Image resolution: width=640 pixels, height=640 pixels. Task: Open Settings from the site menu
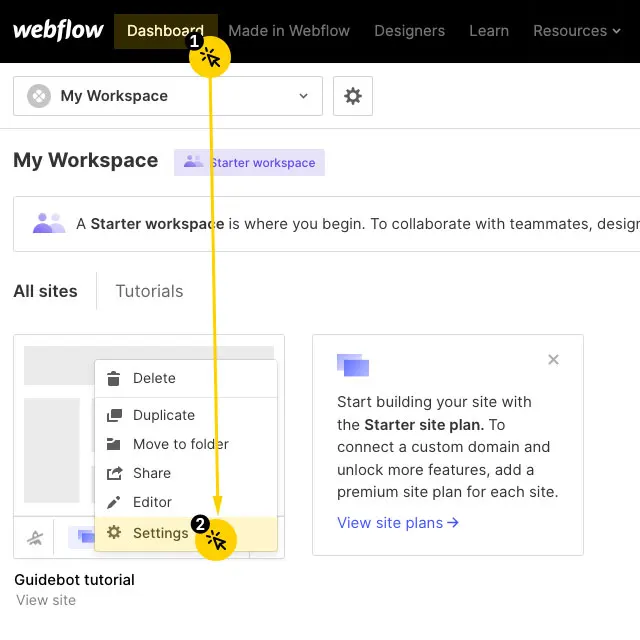pyautogui.click(x=160, y=533)
